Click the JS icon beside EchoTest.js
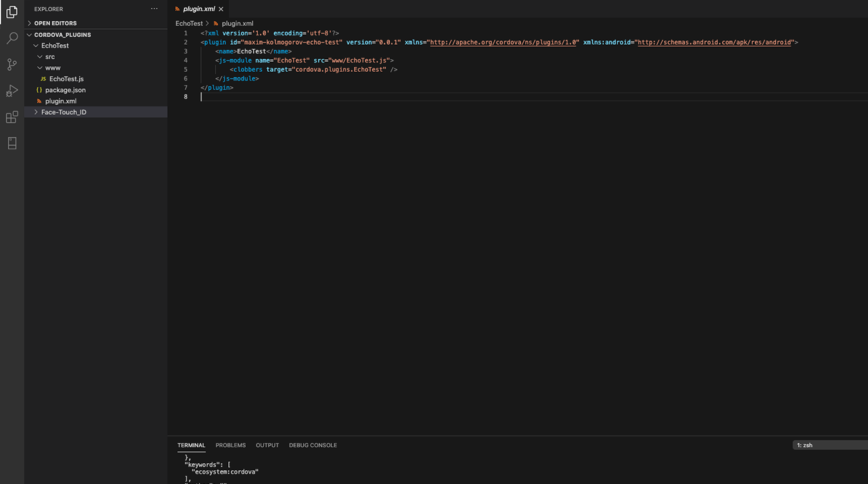 (x=43, y=79)
